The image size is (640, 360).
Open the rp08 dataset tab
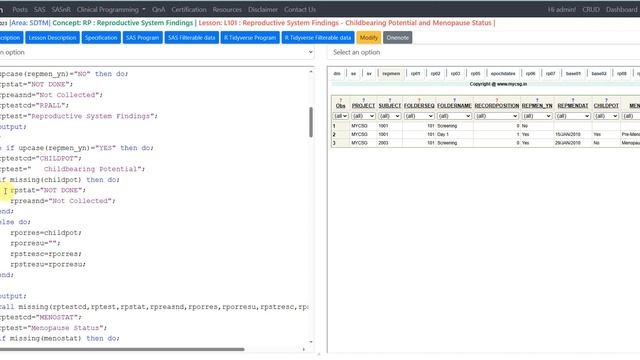click(622, 73)
